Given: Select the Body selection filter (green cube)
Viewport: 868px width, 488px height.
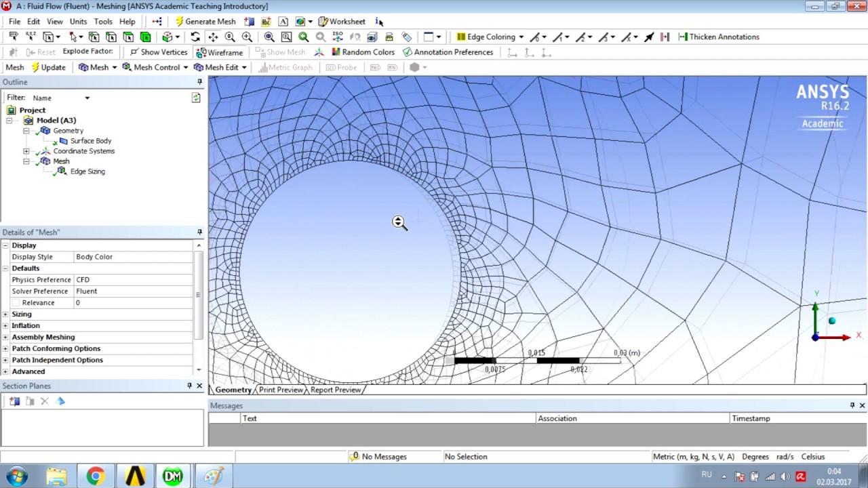Looking at the screenshot, I should 145,37.
